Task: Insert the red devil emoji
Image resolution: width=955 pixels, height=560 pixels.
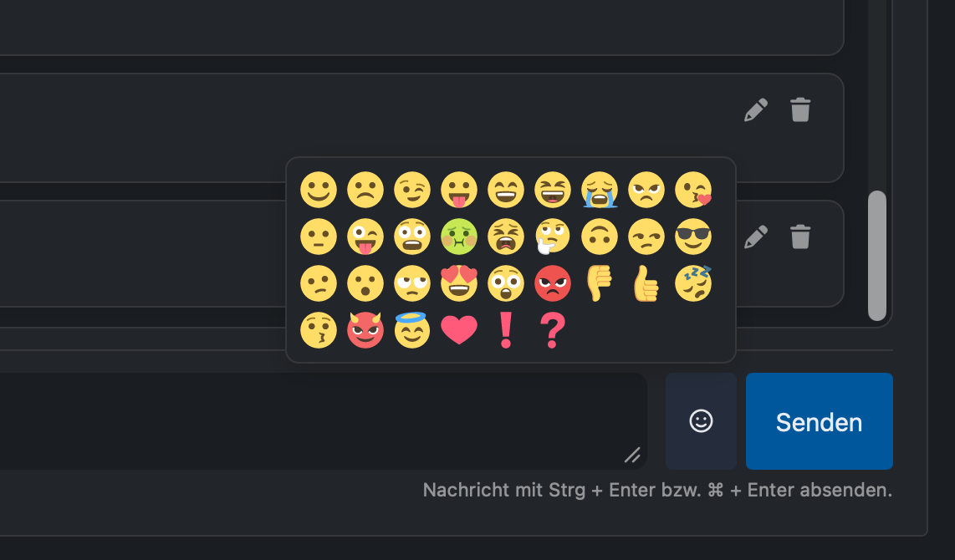Action: [365, 330]
